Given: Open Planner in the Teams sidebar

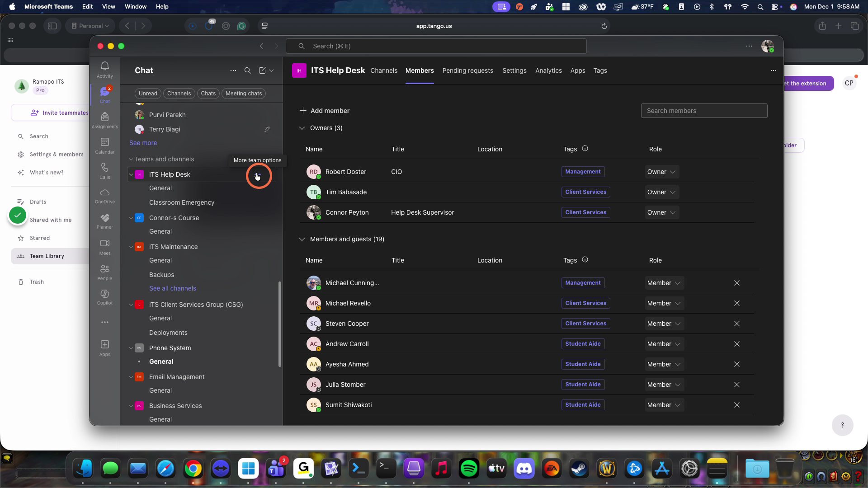Looking at the screenshot, I should pyautogui.click(x=104, y=221).
